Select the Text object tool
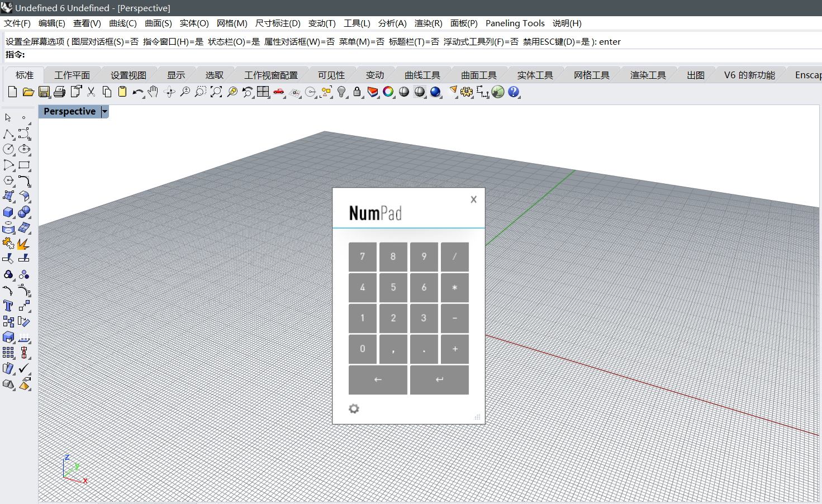Screen dimensions: 822x504 tap(8, 306)
